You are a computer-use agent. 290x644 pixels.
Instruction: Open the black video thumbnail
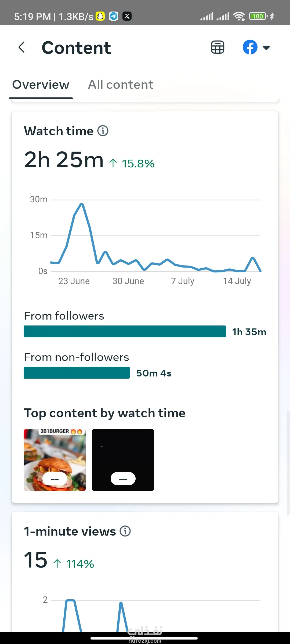tap(123, 460)
